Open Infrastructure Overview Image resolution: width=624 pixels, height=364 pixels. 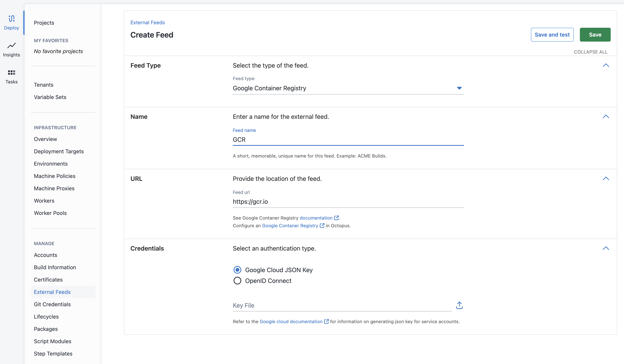pyautogui.click(x=45, y=139)
